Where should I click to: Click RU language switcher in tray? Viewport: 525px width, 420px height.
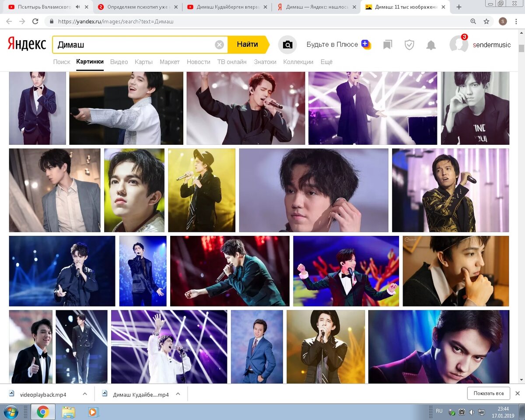(x=439, y=411)
